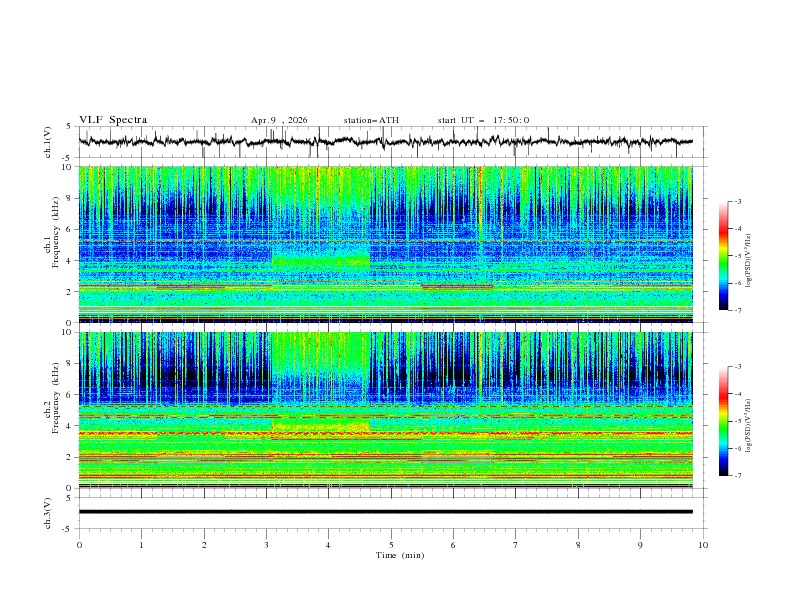The image size is (792, 612).
Task: Click time axis tick label "10"
Action: pos(703,545)
